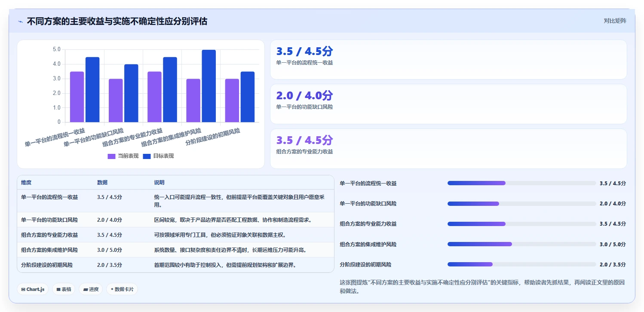
Task: Click the progress bar for 分阶段建设的初期风险
Action: point(522,264)
